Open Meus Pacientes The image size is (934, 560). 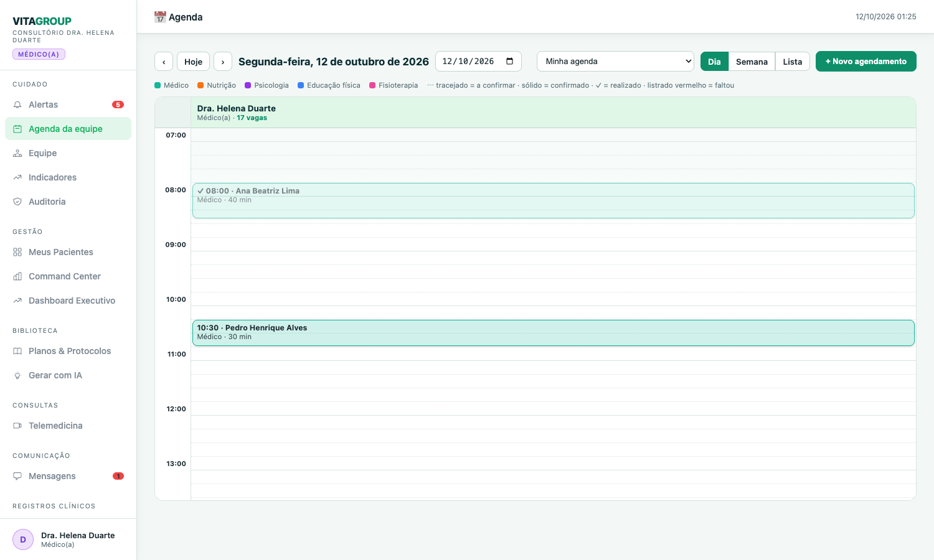(x=68, y=252)
